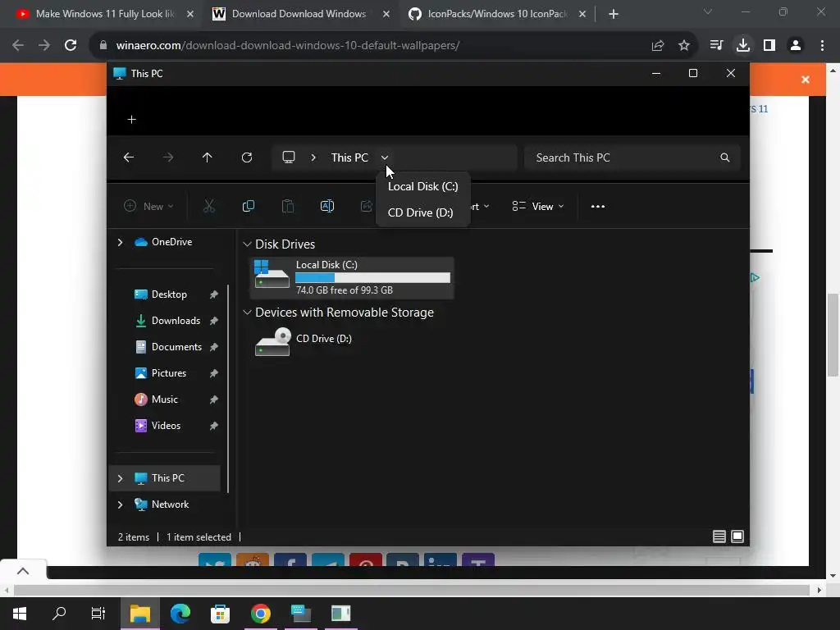Image resolution: width=840 pixels, height=630 pixels.
Task: Unpin Music using its pin icon
Action: (214, 399)
